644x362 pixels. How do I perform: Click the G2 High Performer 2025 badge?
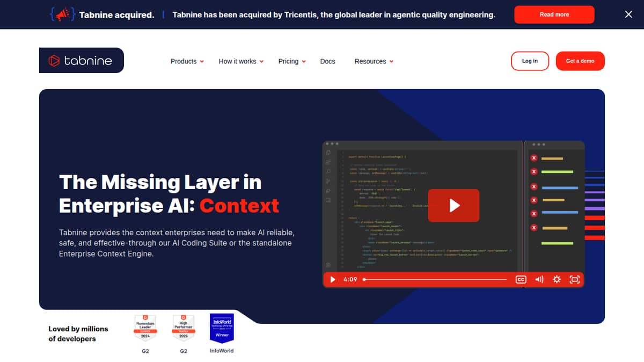coord(184,328)
